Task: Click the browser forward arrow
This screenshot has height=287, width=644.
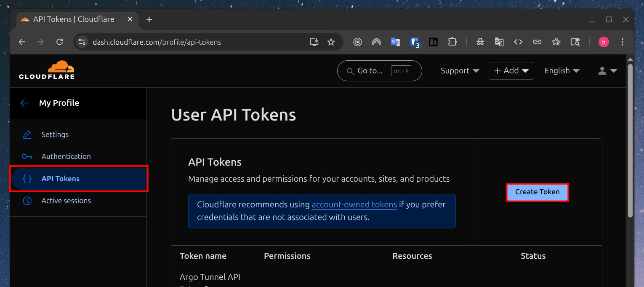Action: click(x=40, y=42)
